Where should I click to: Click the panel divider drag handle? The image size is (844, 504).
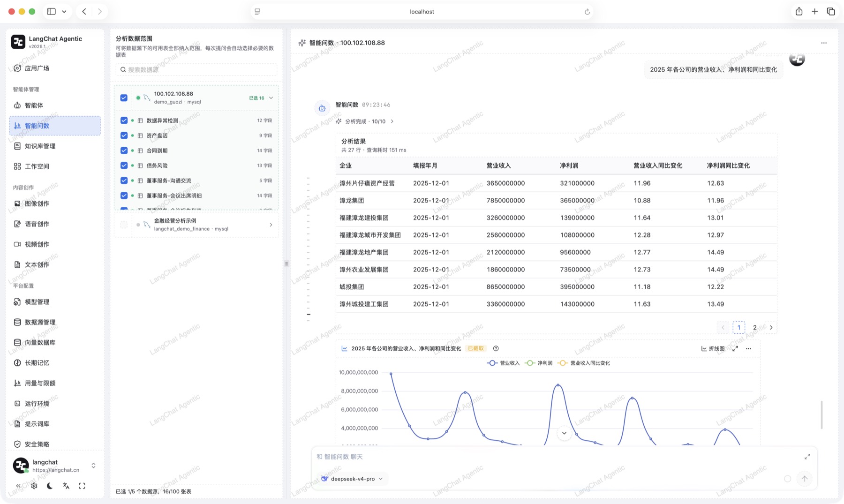click(286, 263)
